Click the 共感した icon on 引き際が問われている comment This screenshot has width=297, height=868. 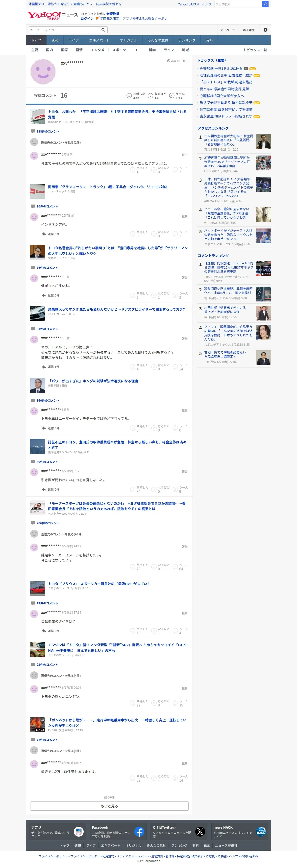(132, 489)
